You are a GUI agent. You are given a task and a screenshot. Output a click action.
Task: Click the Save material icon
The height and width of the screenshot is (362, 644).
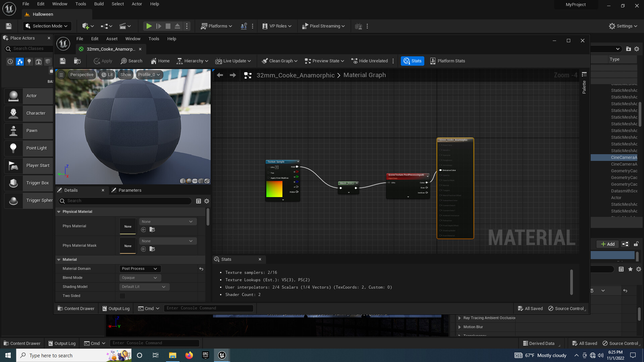[63, 61]
